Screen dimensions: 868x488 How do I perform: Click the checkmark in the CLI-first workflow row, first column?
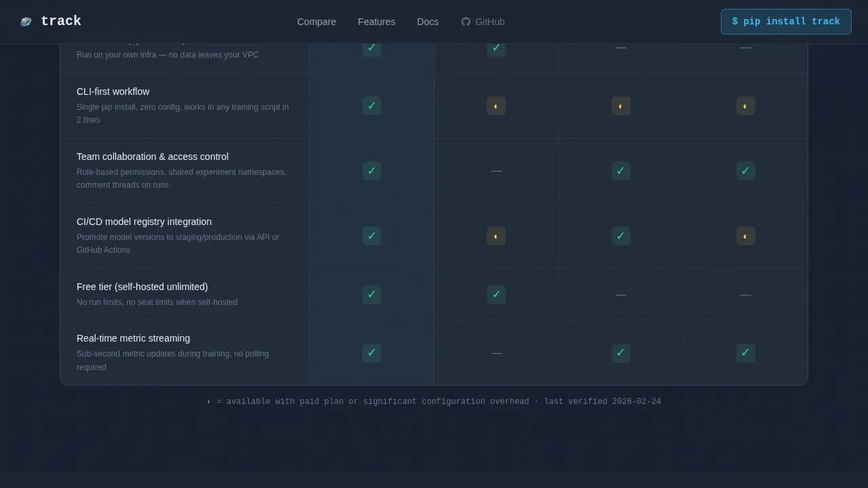[371, 106]
